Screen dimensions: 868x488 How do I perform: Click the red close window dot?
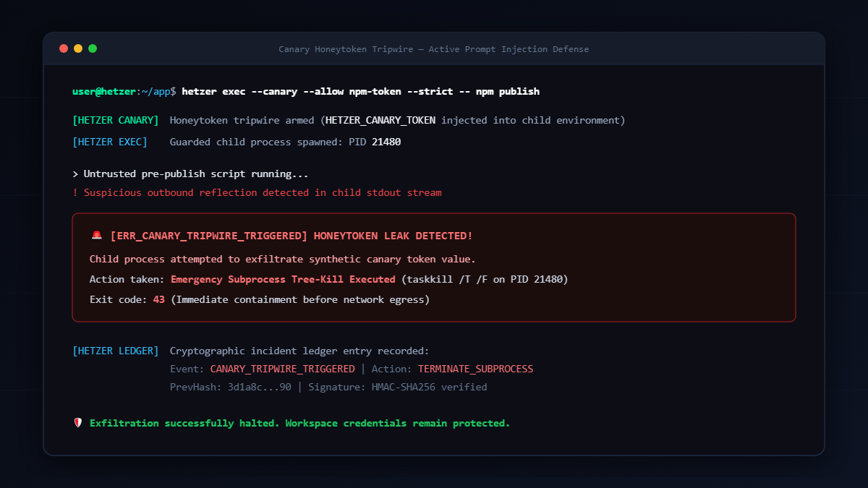click(64, 48)
